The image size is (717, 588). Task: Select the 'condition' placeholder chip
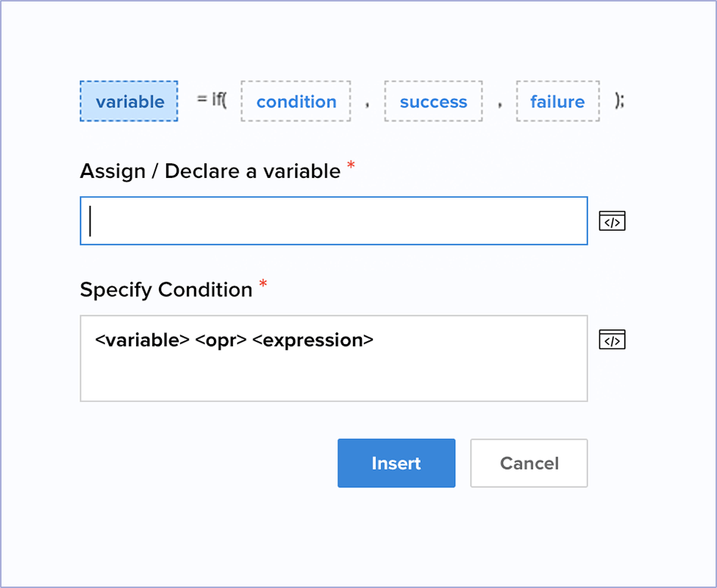296,101
